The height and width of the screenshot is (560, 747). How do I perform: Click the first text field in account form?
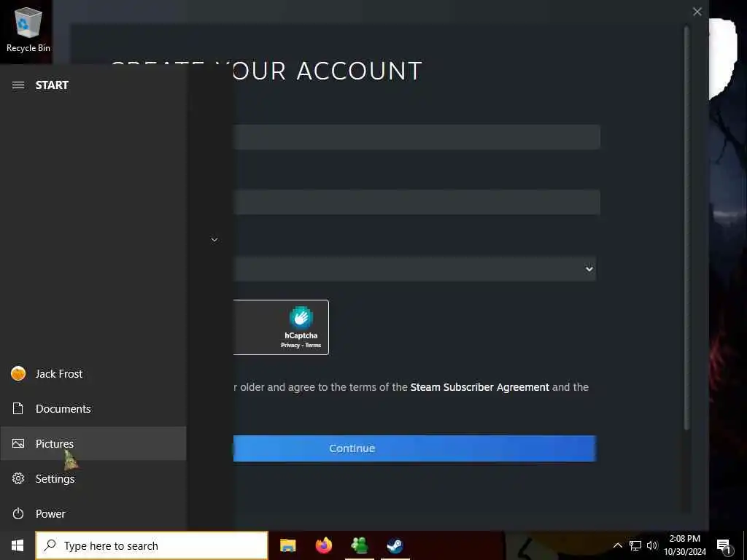(416, 137)
